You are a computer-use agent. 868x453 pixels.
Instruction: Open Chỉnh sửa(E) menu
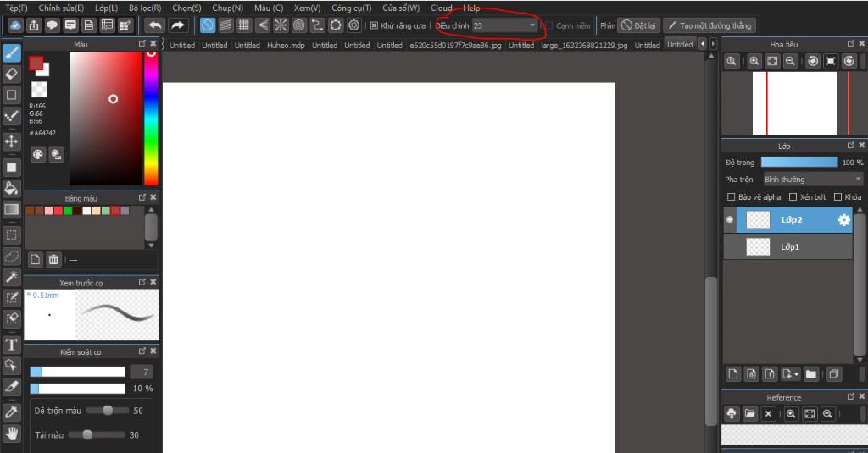click(x=61, y=8)
